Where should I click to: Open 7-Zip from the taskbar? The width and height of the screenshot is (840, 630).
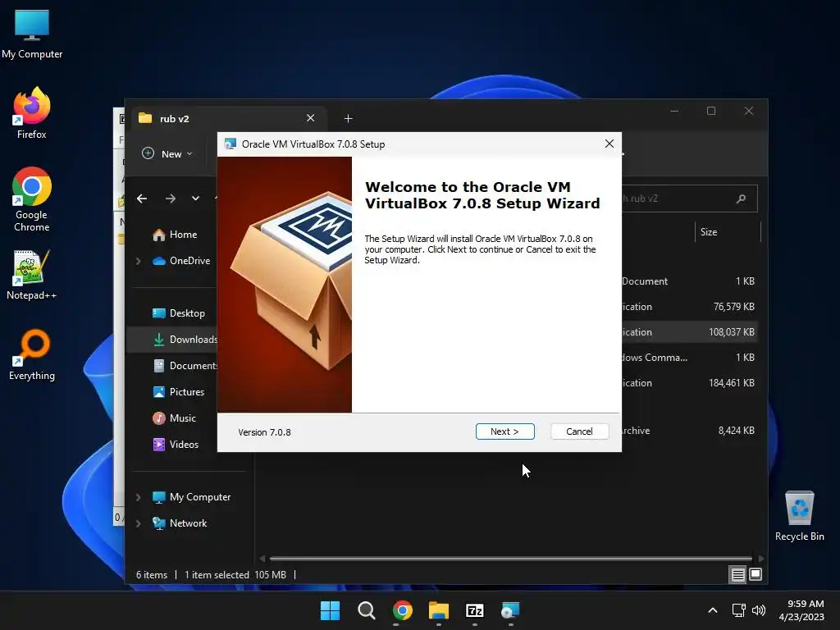tap(475, 610)
